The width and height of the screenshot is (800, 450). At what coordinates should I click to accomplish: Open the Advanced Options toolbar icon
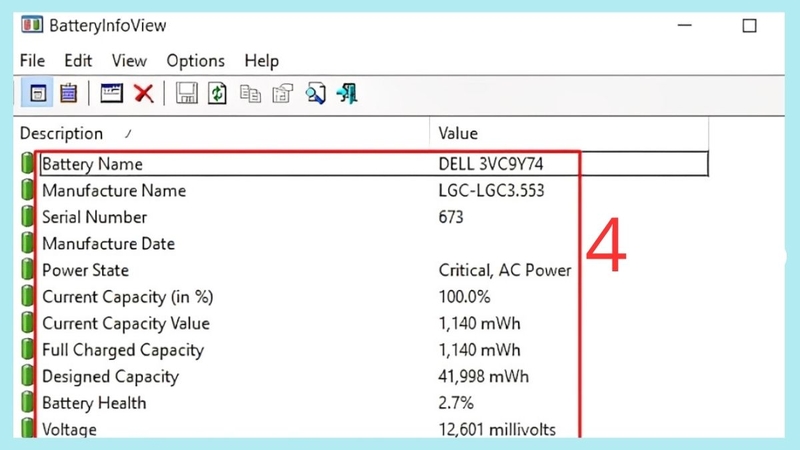pyautogui.click(x=111, y=93)
